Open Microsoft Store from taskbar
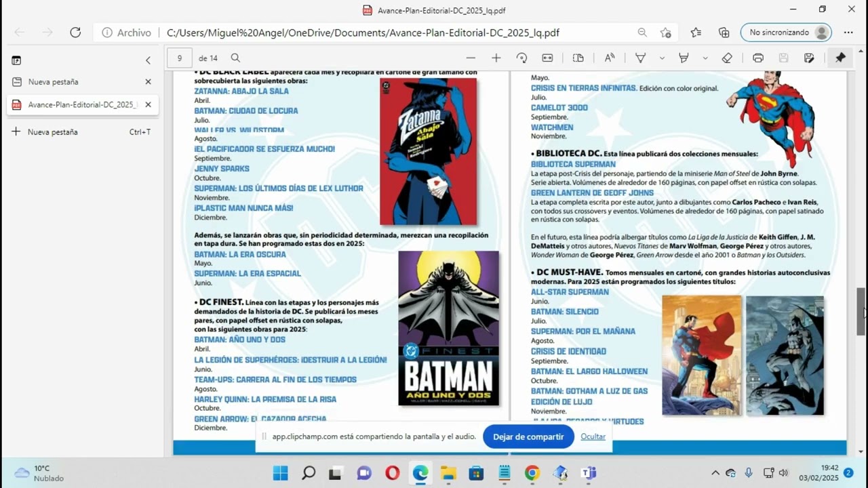The width and height of the screenshot is (868, 488). (x=476, y=473)
